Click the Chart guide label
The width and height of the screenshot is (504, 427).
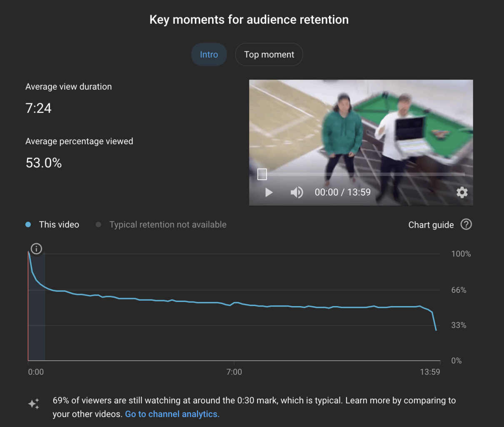tap(431, 225)
